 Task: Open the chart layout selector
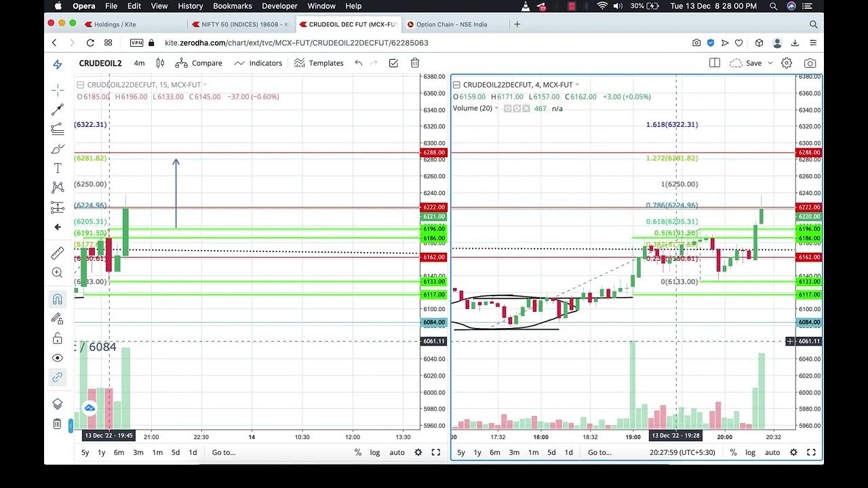coord(714,63)
